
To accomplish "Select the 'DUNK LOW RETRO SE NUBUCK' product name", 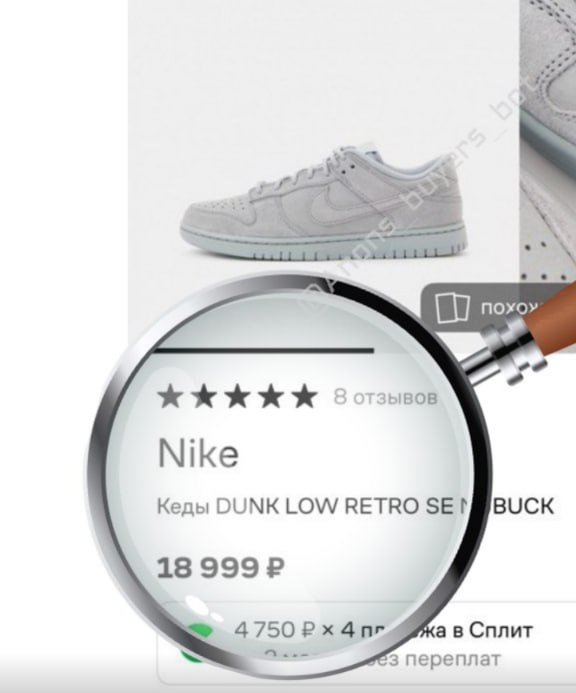I will click(385, 506).
